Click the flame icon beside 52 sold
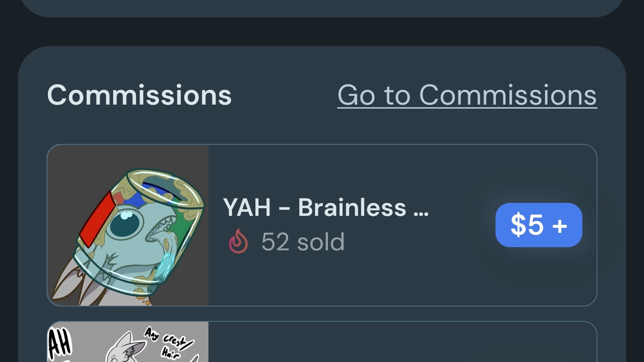 tap(238, 241)
